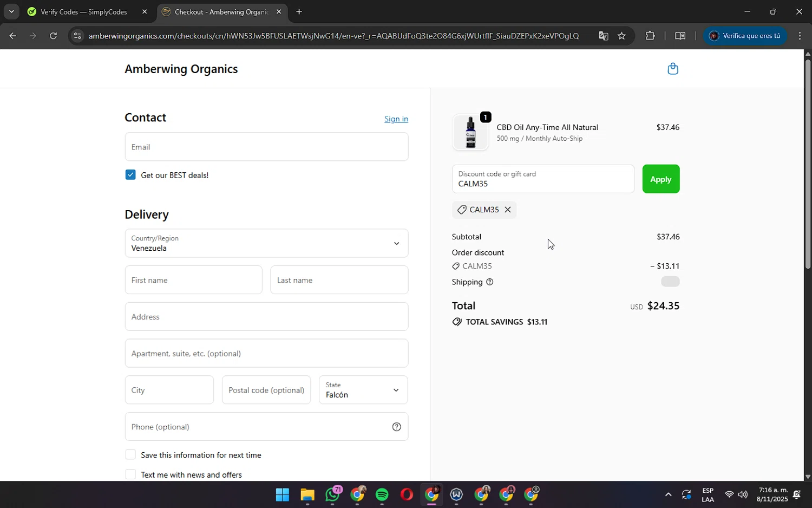
Task: Open the ESP LAA language indicator
Action: click(708, 494)
